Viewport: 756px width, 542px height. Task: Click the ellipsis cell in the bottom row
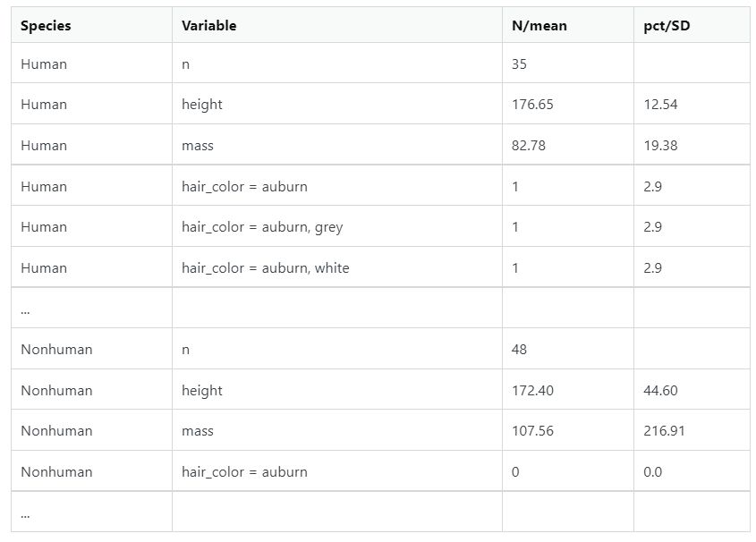click(x=24, y=513)
